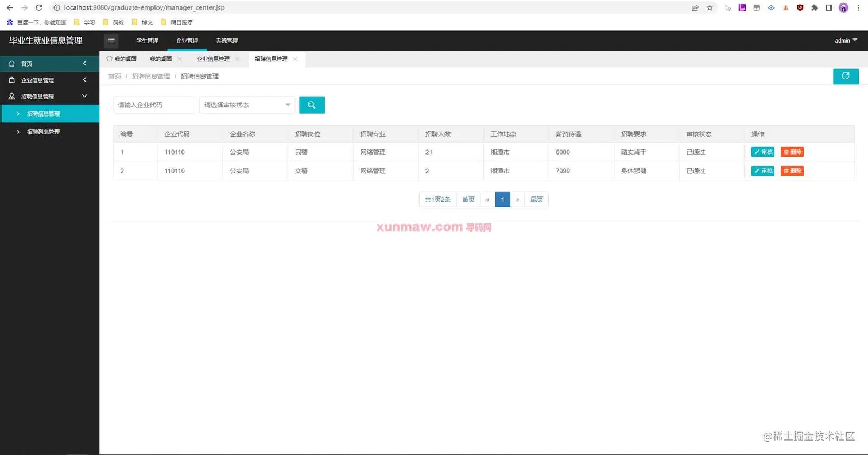Select page 1 in pagination
Screen dimensions: 868x455
[x=502, y=199]
